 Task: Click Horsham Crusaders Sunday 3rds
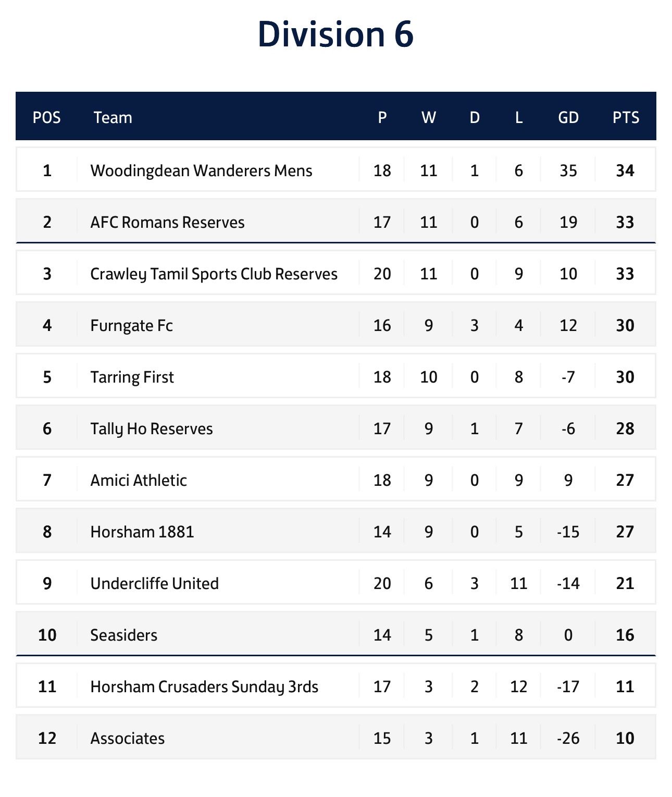tap(204, 686)
